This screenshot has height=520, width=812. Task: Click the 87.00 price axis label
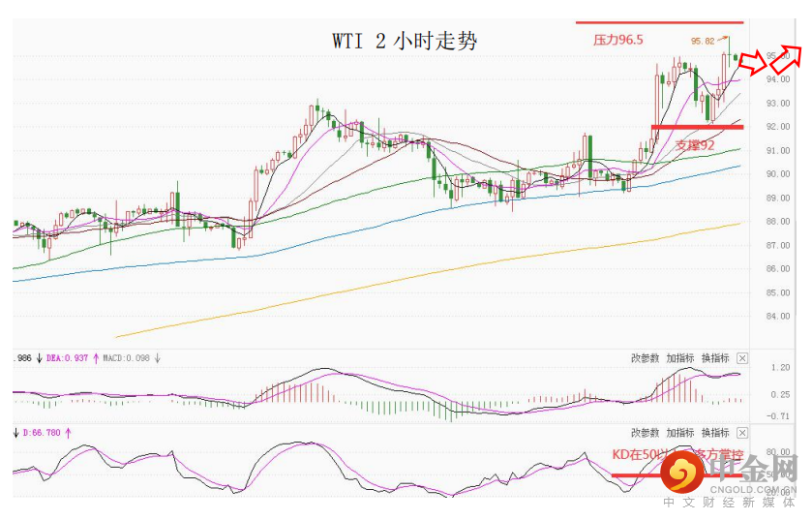coord(778,246)
